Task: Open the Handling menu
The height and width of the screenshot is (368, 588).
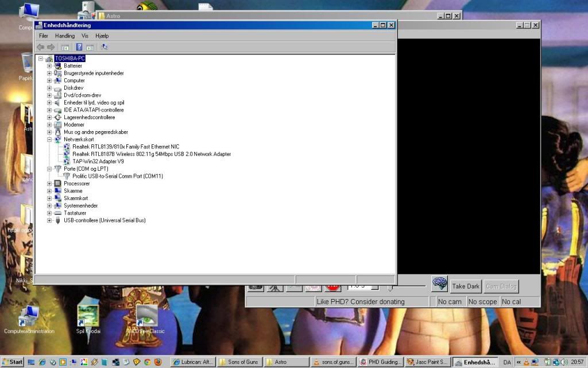Action: pyautogui.click(x=65, y=36)
